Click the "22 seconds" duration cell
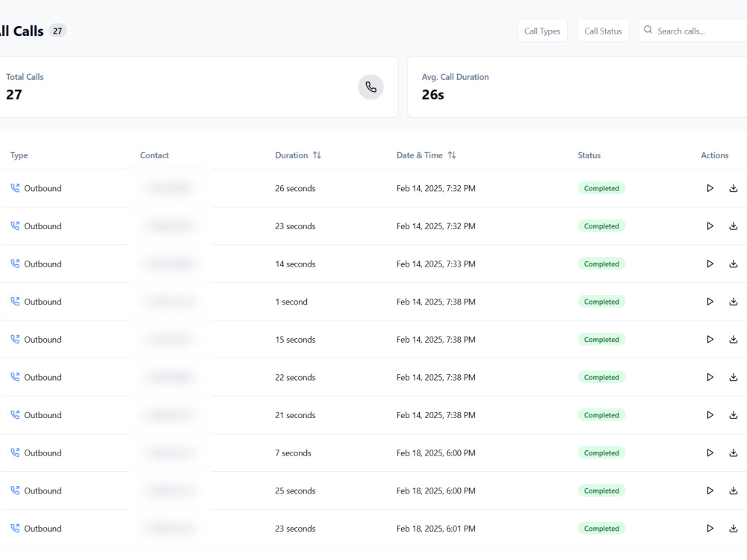This screenshot has width=747, height=560. point(295,377)
